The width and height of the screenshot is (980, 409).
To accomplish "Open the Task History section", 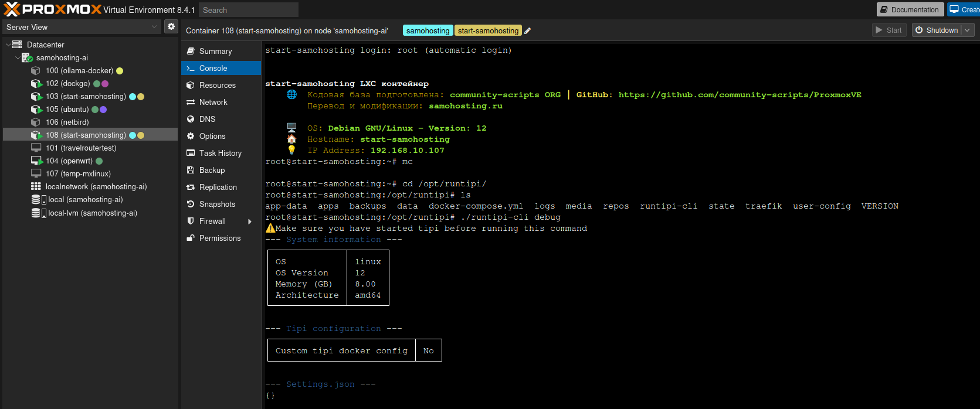I will [x=221, y=153].
